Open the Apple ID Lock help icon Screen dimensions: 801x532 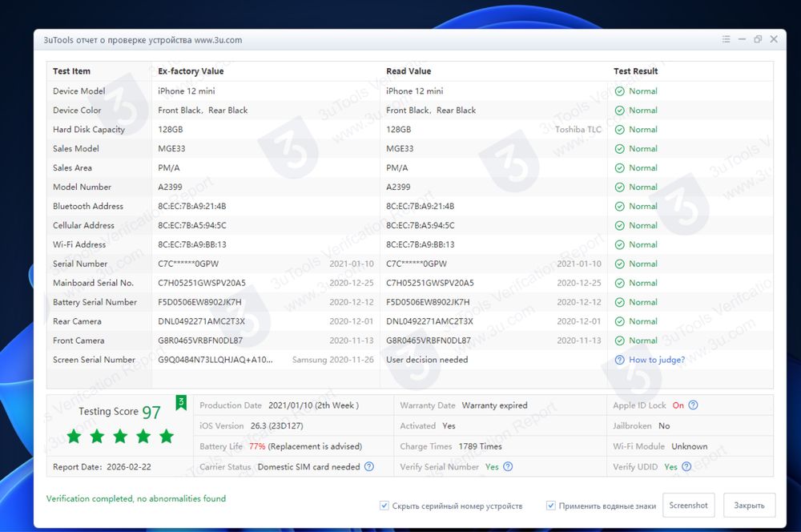[693, 405]
